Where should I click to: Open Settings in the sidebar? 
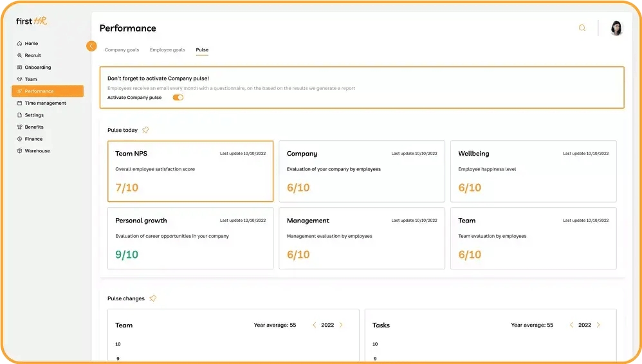tap(34, 115)
